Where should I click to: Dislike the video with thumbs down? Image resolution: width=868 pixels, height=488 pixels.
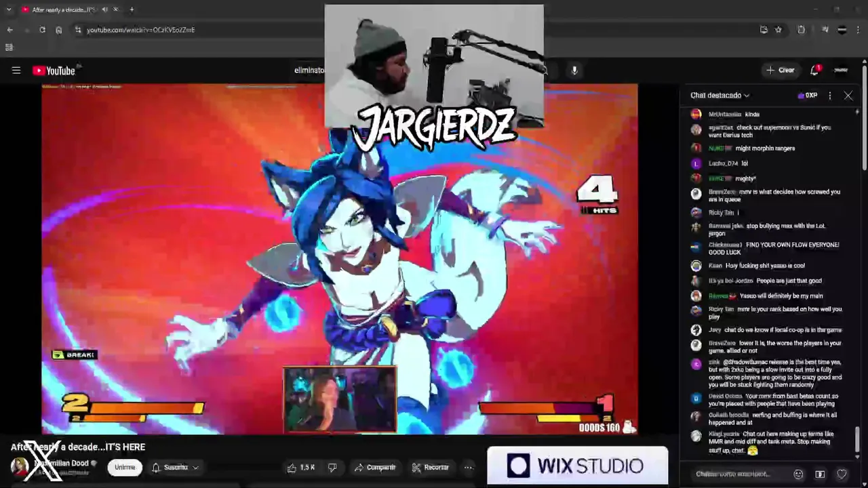(332, 467)
